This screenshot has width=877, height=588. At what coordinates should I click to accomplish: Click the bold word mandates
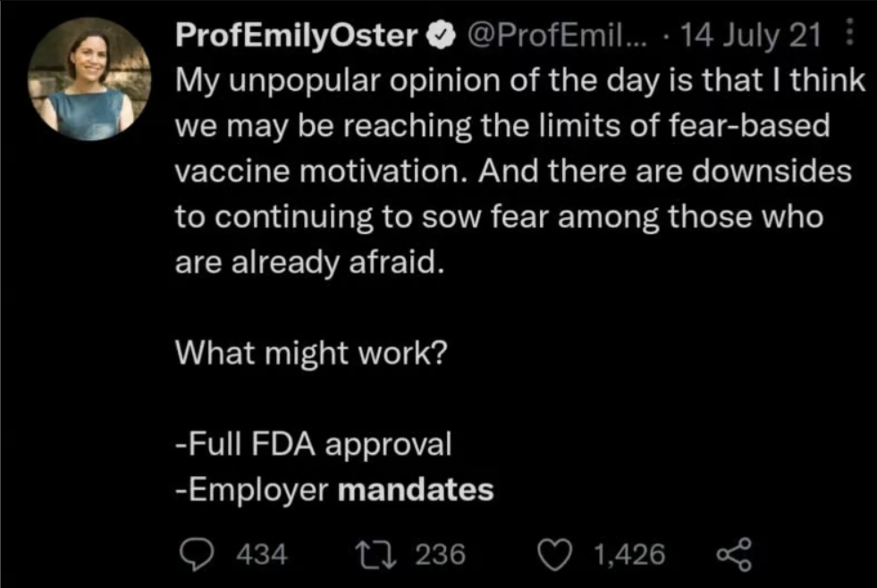(x=417, y=490)
